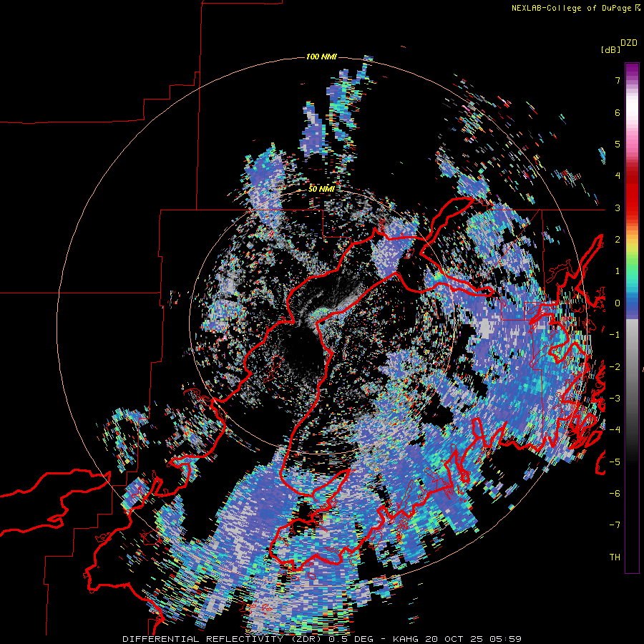The height and width of the screenshot is (644, 644).
Task: Click the -7 tick label on the color scale
Action: coord(615,525)
